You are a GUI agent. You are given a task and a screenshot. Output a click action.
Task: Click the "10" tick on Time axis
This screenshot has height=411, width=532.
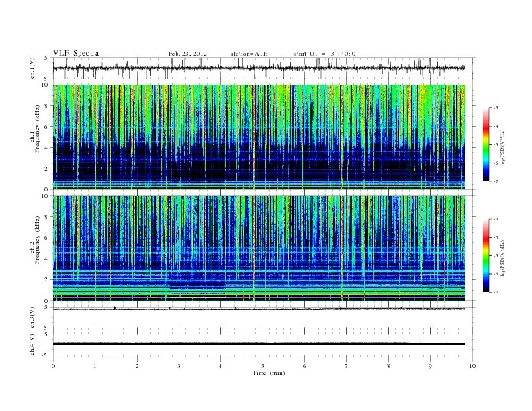point(472,366)
